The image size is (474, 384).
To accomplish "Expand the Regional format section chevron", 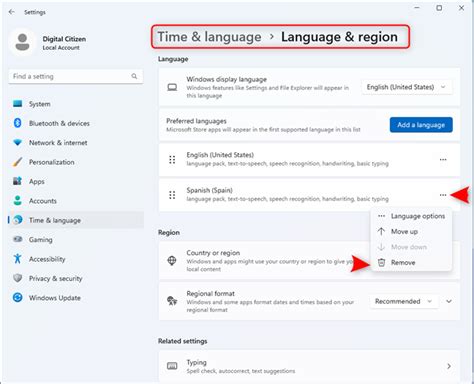I will 449,301.
